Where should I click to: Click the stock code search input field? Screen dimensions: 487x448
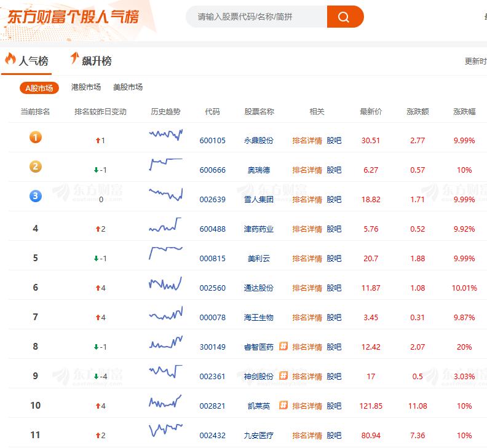point(256,17)
